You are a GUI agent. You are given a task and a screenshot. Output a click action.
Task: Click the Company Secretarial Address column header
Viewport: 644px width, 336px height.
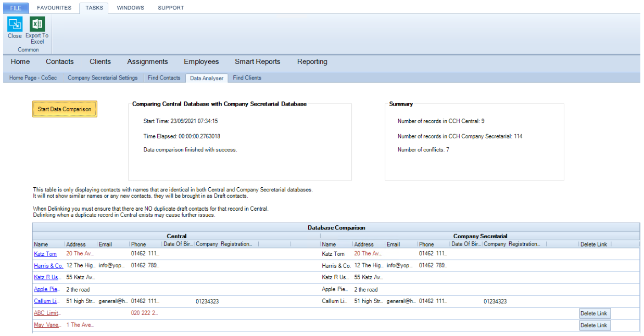[369, 244]
